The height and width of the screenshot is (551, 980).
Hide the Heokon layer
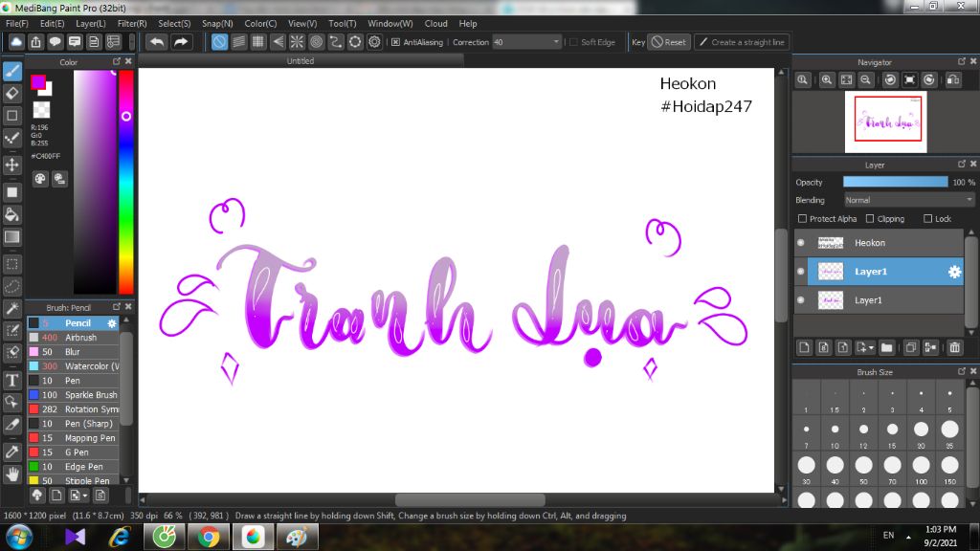pyautogui.click(x=801, y=242)
